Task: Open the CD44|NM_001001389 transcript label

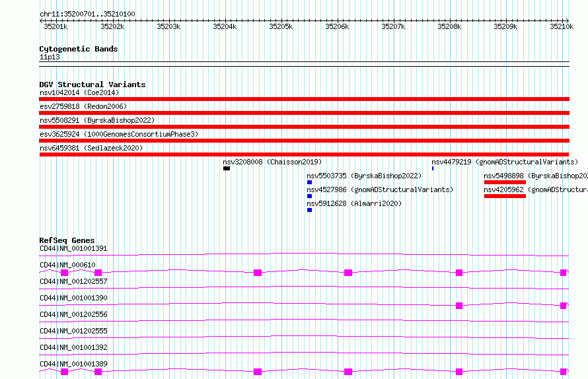Action: [73, 364]
